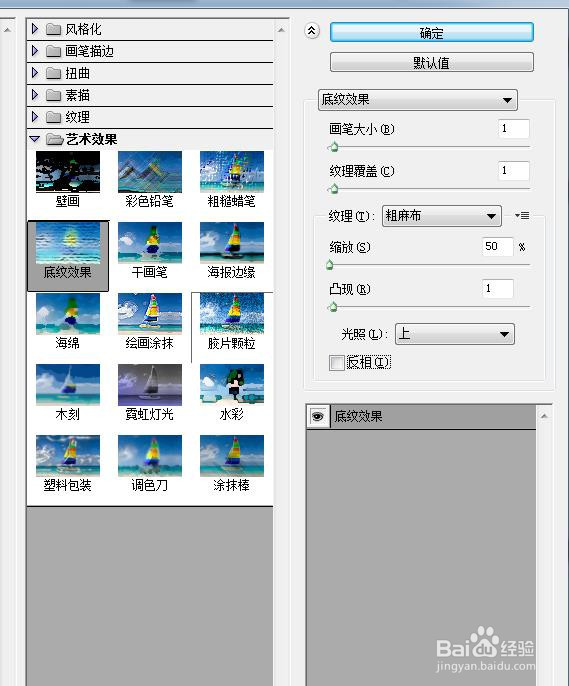This screenshot has width=569, height=686.
Task: Collapse filter gallery with double-chevron icon
Action: pyautogui.click(x=312, y=31)
